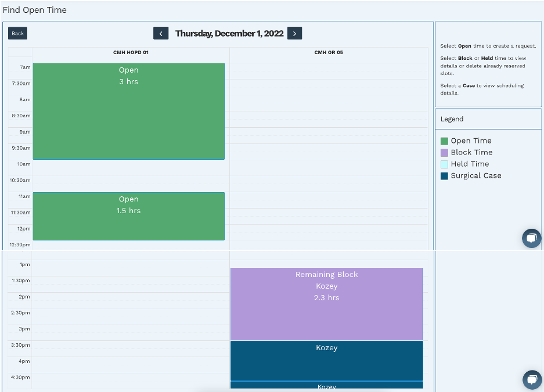Select the Open 3 hrs time block
This screenshot has width=544, height=392.
click(x=129, y=112)
